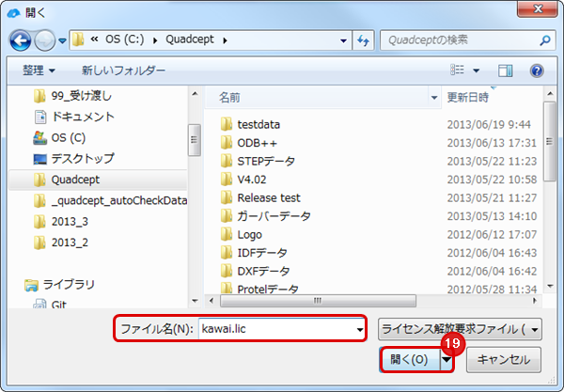Open recent locations dropdown beside navigation arrows
Viewport: 564px width, 392px height.
(62, 41)
